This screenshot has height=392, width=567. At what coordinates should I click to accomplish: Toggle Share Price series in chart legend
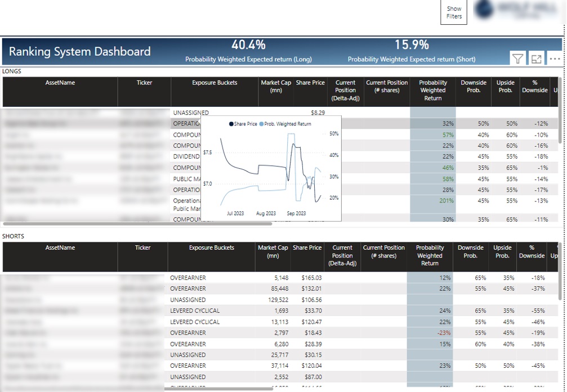pos(243,124)
